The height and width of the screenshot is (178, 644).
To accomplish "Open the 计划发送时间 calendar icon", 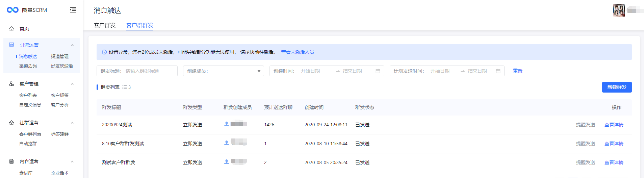I will click(498, 71).
